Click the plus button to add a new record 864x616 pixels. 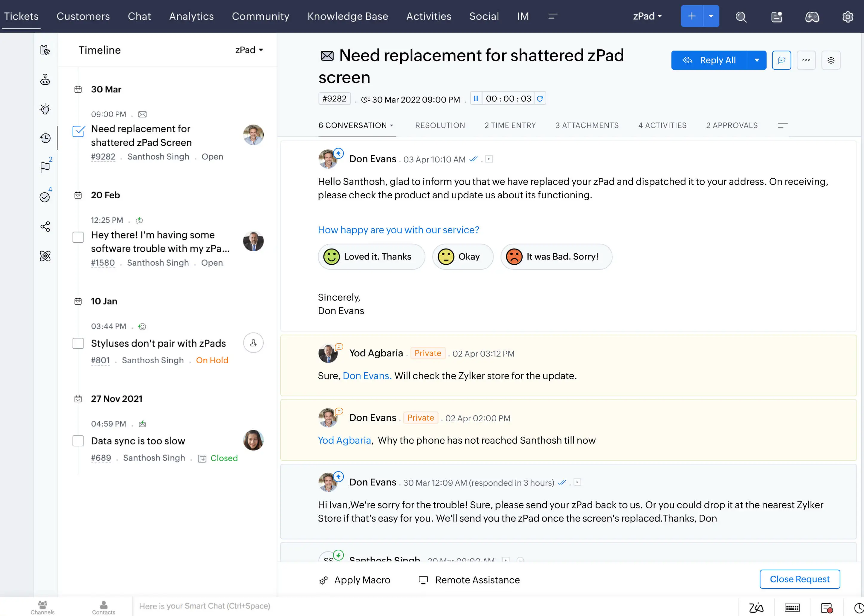click(692, 16)
